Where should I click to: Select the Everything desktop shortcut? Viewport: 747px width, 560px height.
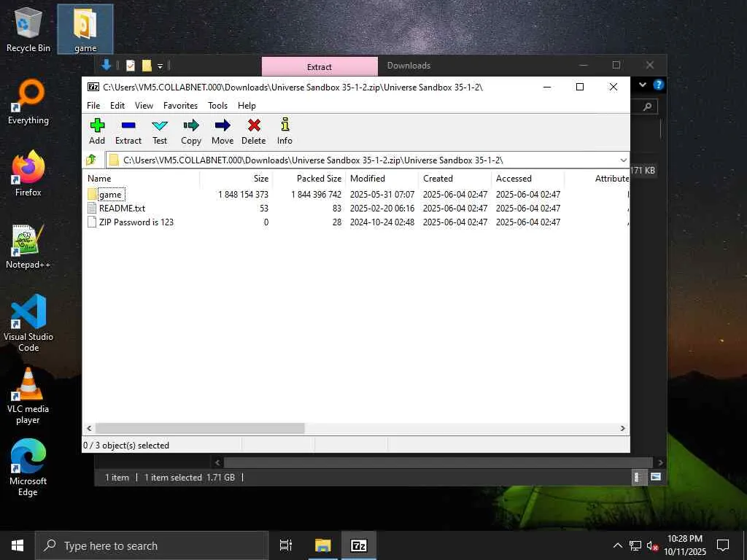pyautogui.click(x=28, y=102)
